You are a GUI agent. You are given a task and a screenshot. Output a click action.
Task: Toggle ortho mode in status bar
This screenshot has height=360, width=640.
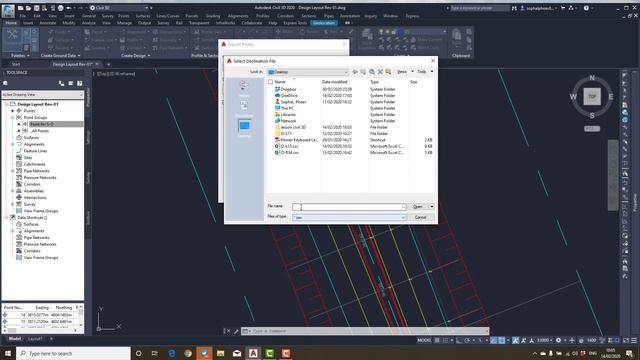[459, 340]
